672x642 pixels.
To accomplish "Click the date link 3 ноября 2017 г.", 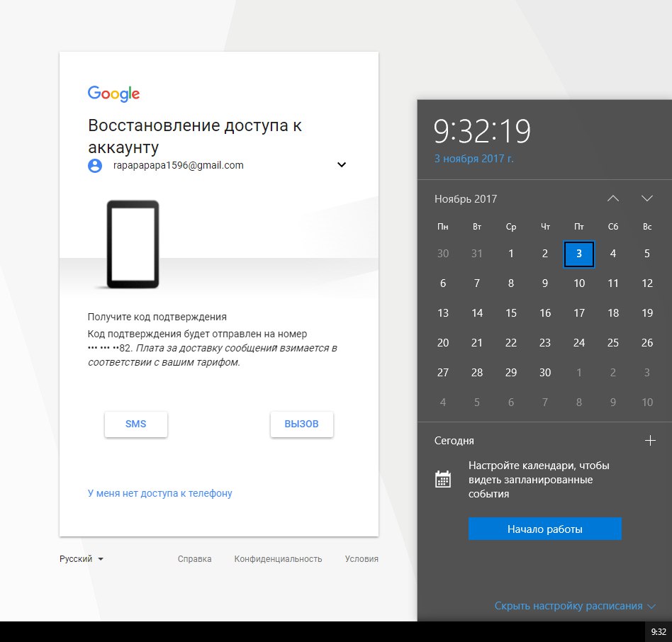I will tap(474, 159).
